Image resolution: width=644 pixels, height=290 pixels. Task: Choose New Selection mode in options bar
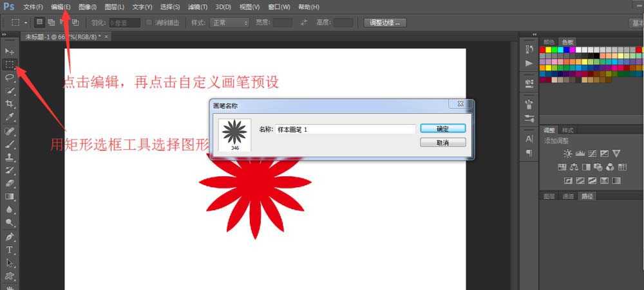tap(39, 23)
